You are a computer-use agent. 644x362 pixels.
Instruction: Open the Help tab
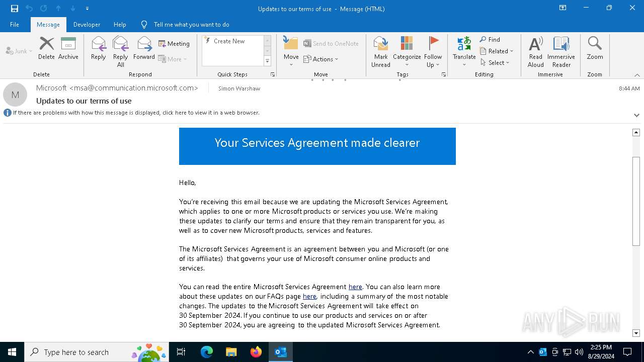(120, 25)
